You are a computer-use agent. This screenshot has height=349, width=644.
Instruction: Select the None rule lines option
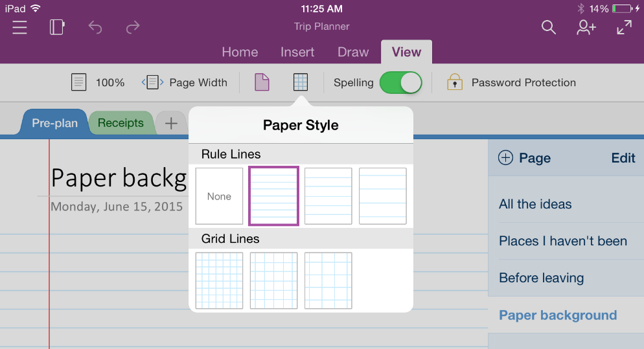(x=219, y=196)
